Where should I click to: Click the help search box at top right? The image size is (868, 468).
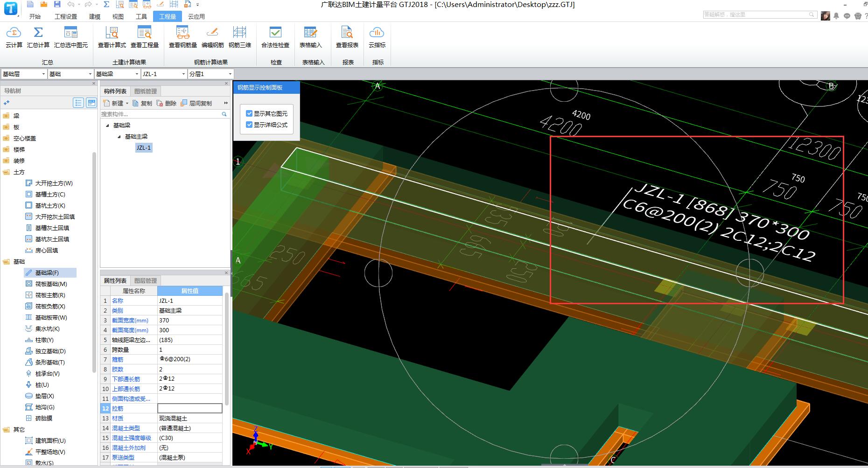pos(759,14)
